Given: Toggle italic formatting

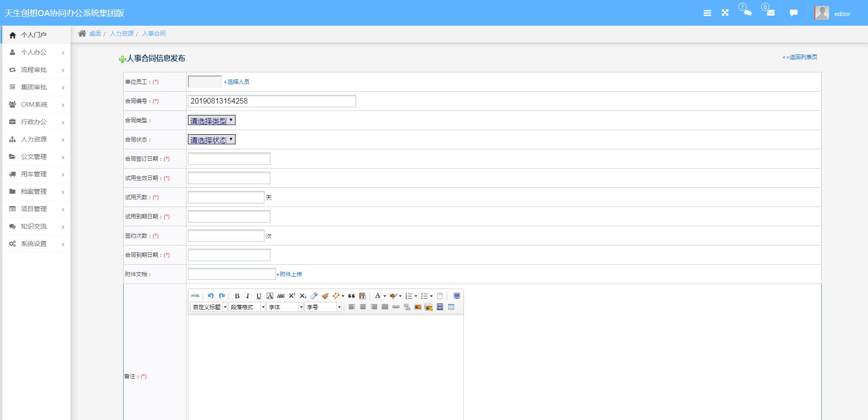Looking at the screenshot, I should pyautogui.click(x=248, y=296).
